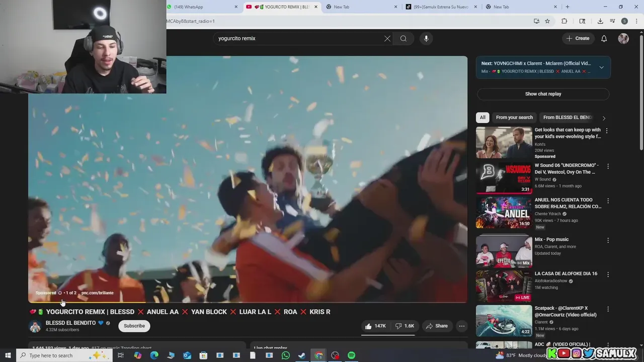The height and width of the screenshot is (362, 644).
Task: Open Steam from taskbar
Action: pyautogui.click(x=302, y=355)
